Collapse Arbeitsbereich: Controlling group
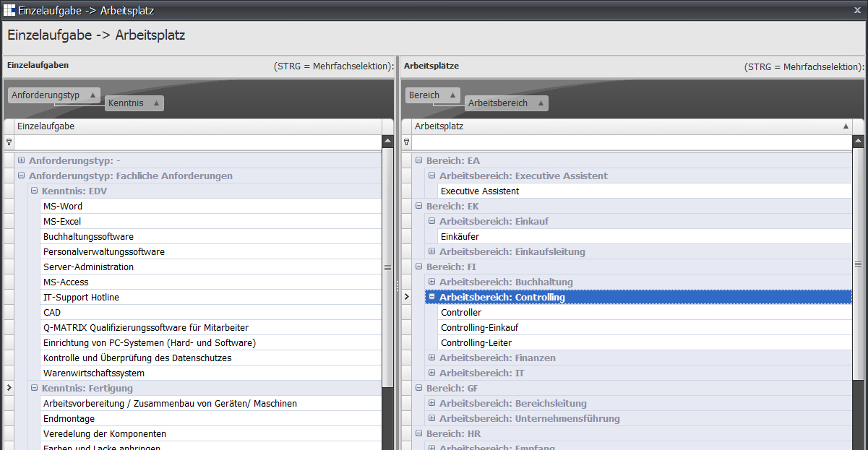 click(432, 297)
